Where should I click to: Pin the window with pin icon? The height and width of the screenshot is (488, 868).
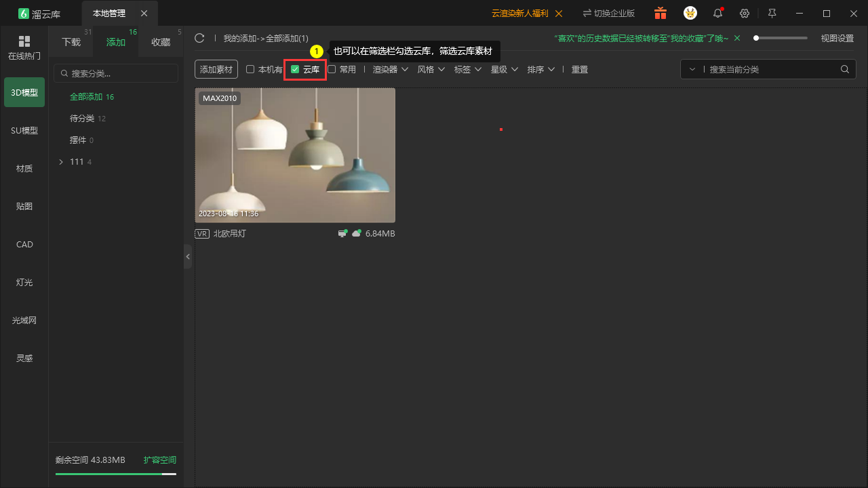(x=772, y=14)
